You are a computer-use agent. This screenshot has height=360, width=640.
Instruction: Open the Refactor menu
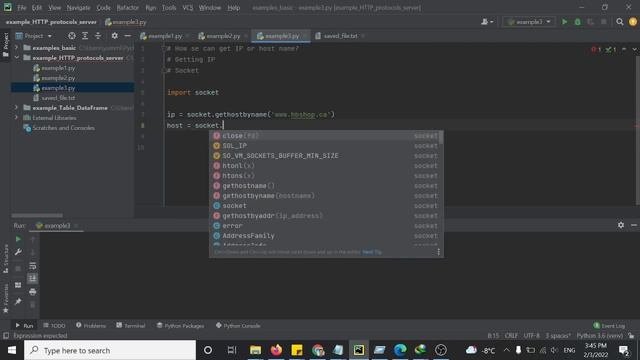point(128,8)
